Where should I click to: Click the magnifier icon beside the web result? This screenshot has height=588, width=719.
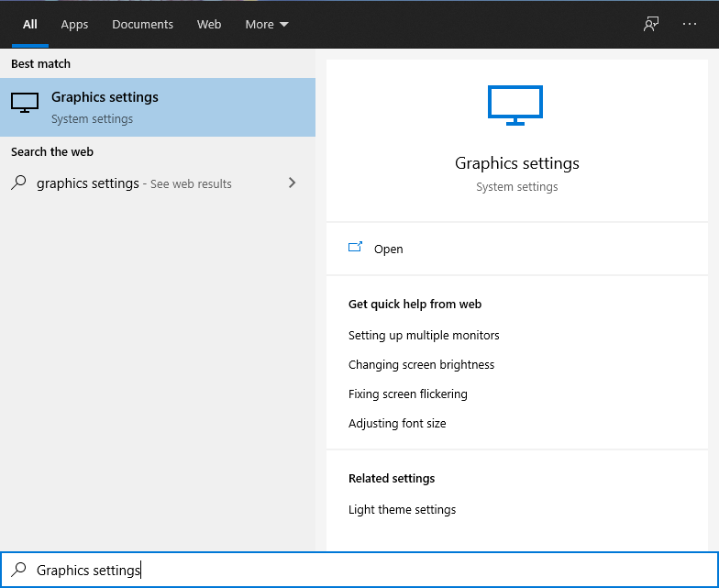click(x=18, y=183)
